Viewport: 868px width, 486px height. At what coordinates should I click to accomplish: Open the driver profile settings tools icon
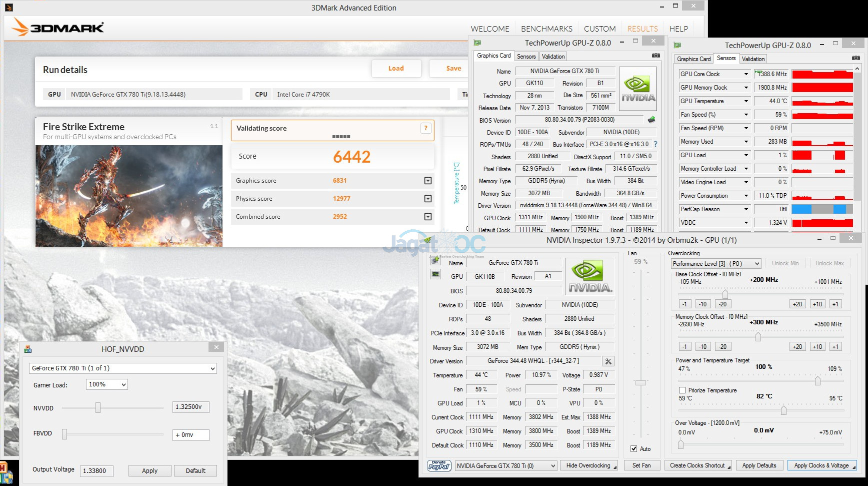(608, 361)
